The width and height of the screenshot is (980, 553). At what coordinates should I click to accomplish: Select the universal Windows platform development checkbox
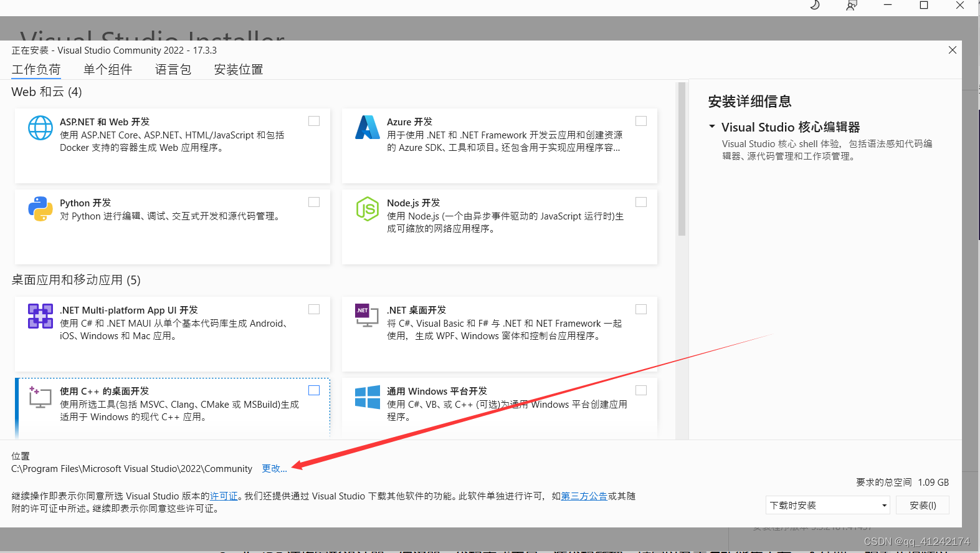(x=641, y=390)
